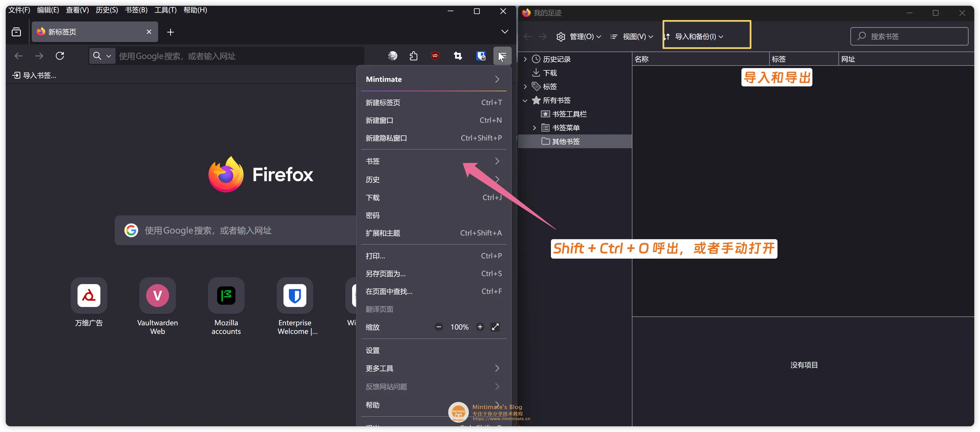Click the 导入书签... bookmarks toolbar button
Screen dimensions: 980x432
[35, 75]
